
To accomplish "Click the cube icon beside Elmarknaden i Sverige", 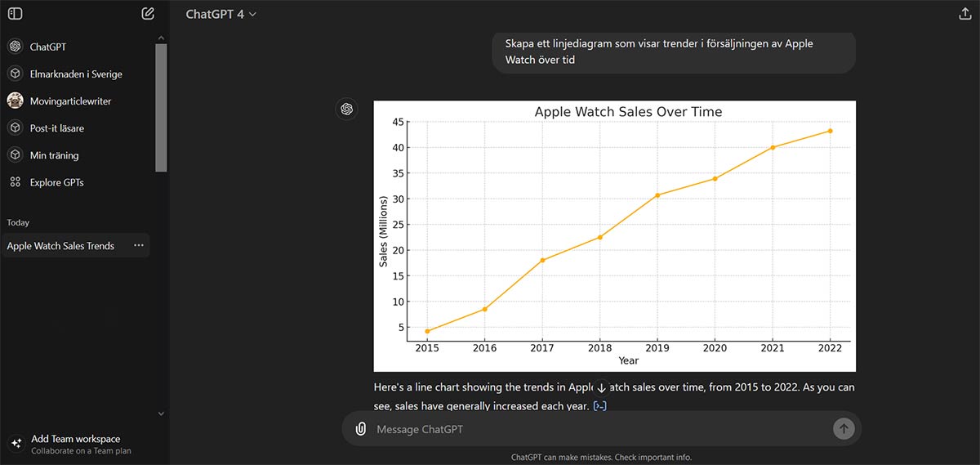I will pyautogui.click(x=15, y=74).
